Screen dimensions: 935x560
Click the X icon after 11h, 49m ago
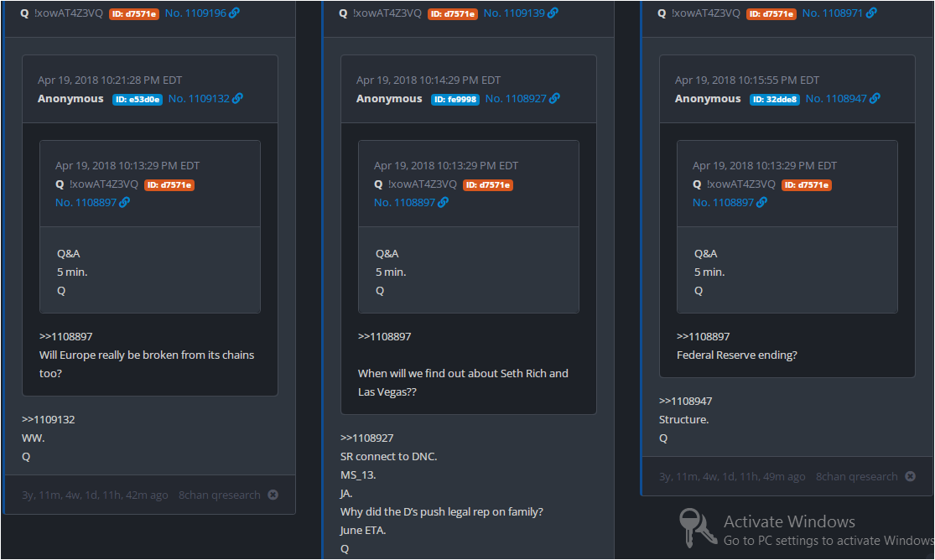[x=911, y=476]
